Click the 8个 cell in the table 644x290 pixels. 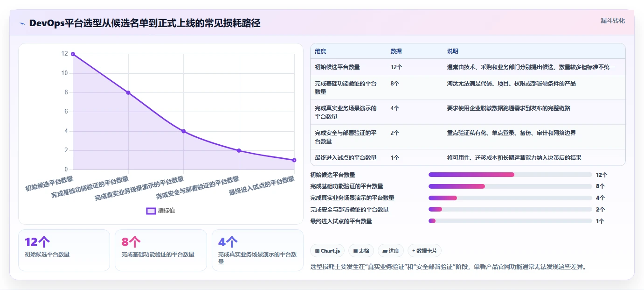coord(395,84)
